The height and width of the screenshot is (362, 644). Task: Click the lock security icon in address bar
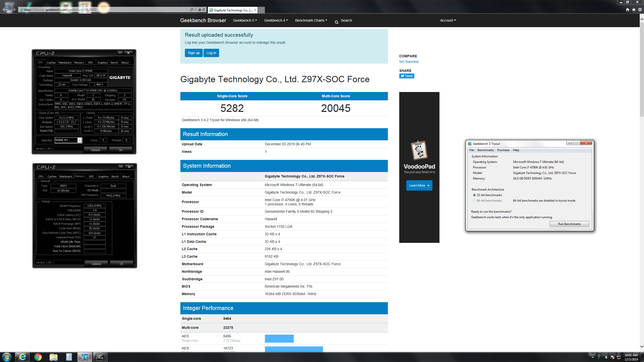click(x=199, y=10)
